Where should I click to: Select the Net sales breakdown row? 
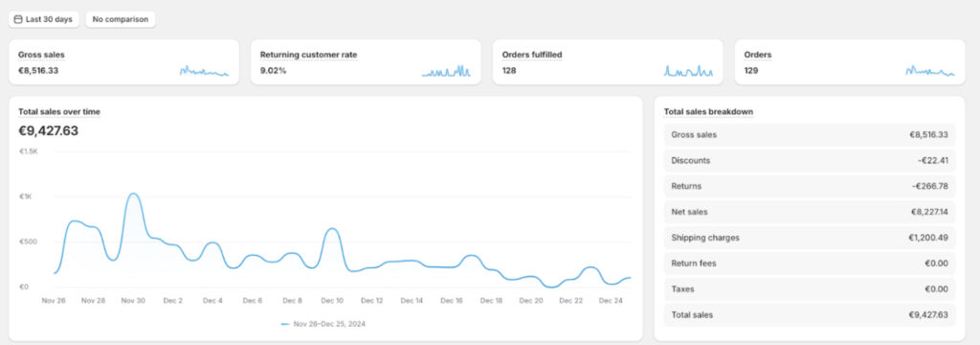810,212
